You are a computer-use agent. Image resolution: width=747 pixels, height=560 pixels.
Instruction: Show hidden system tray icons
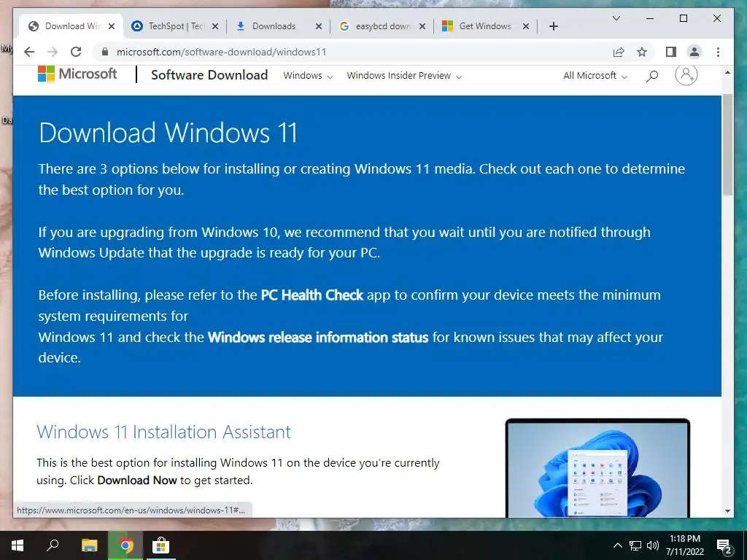617,545
